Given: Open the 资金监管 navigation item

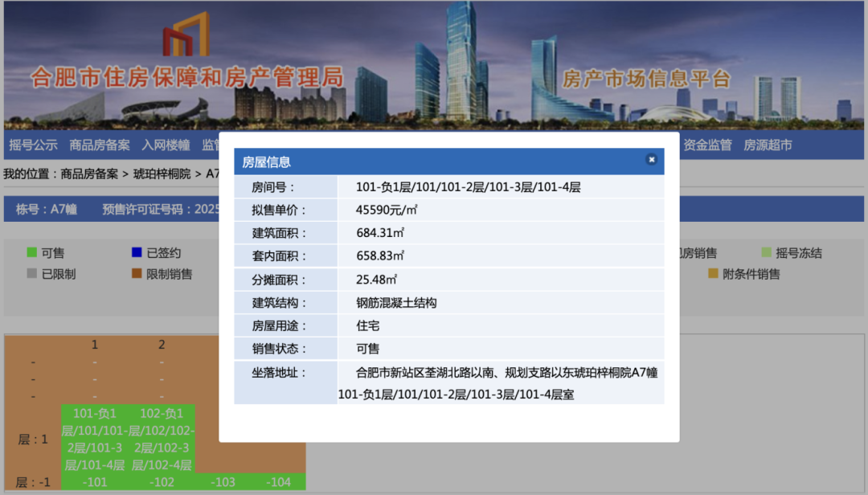Looking at the screenshot, I should tap(707, 145).
